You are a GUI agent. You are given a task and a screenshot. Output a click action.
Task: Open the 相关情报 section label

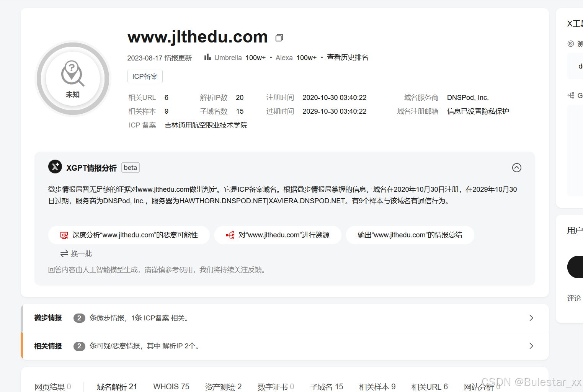click(48, 346)
